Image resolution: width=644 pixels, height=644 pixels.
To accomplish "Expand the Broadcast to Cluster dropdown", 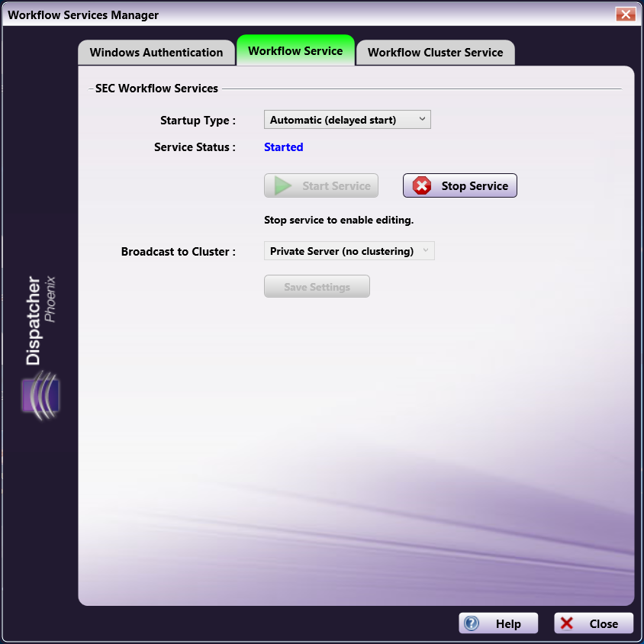I will (x=349, y=251).
